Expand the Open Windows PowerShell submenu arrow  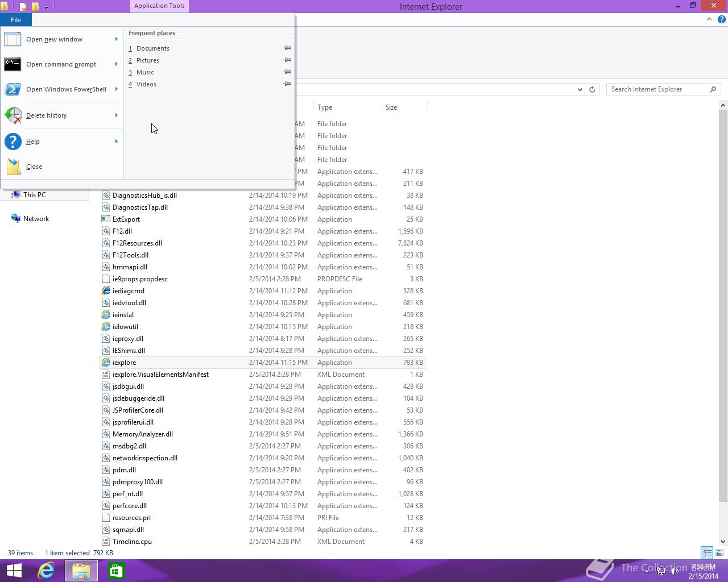(x=116, y=89)
